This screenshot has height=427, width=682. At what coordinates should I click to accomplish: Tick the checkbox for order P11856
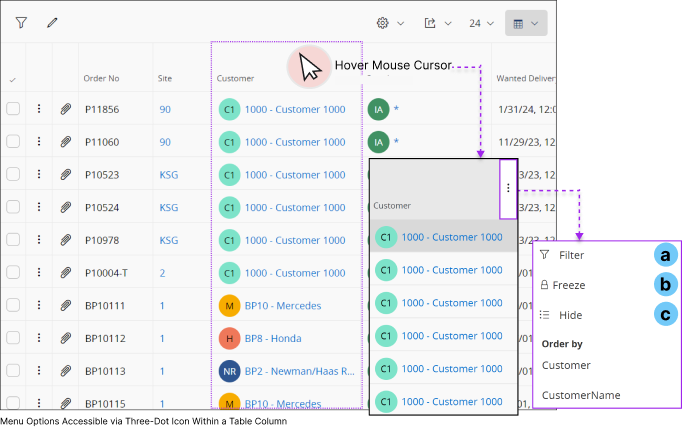coord(13,109)
